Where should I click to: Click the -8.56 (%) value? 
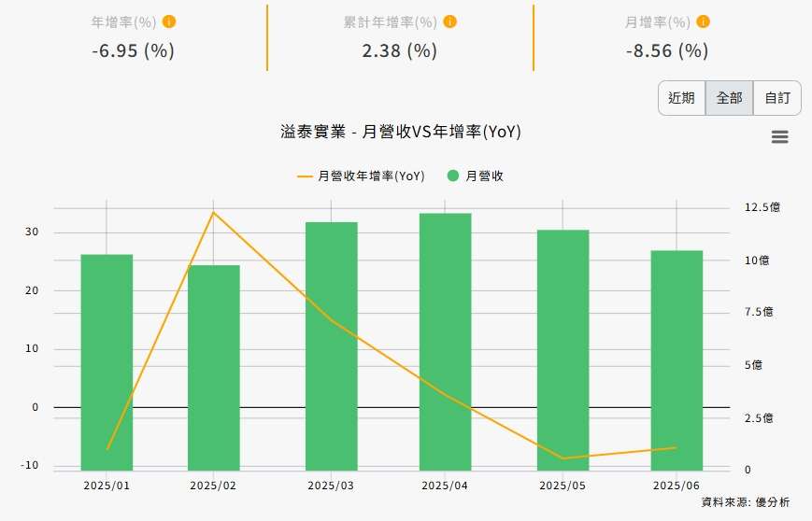tap(667, 50)
